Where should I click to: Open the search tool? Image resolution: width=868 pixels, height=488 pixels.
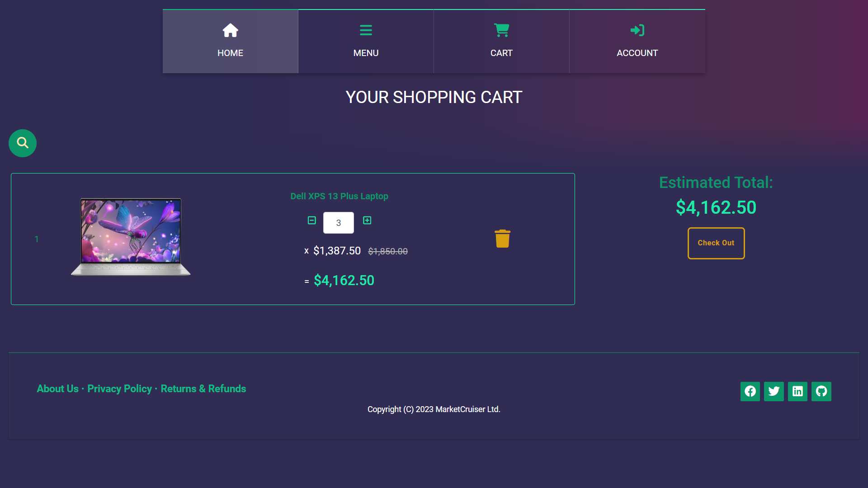[x=22, y=143]
